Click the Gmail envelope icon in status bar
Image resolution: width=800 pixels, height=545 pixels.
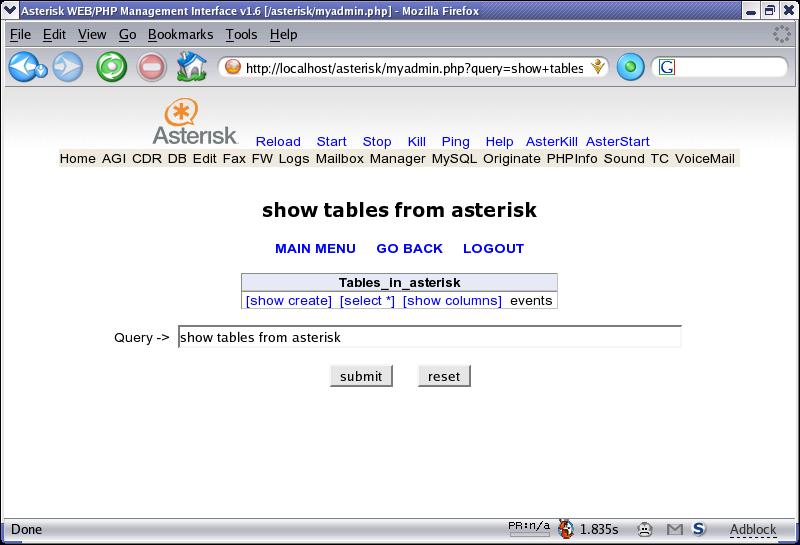point(675,529)
